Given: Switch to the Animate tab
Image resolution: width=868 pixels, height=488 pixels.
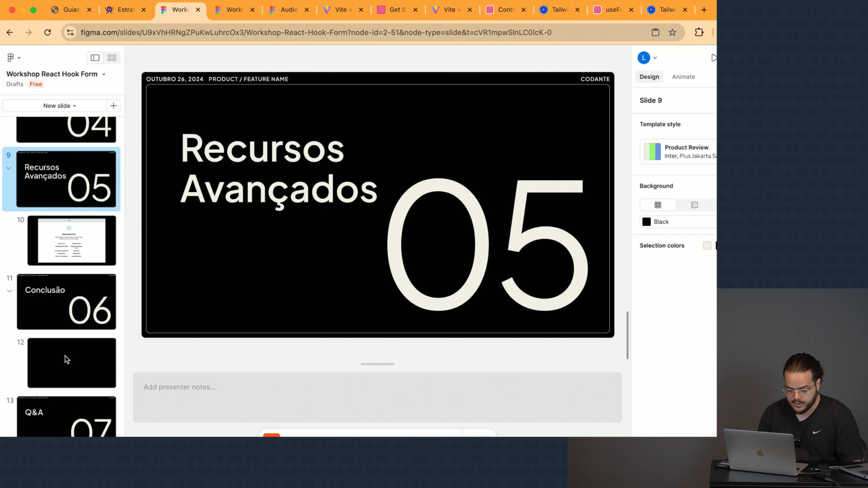Looking at the screenshot, I should click(x=683, y=77).
